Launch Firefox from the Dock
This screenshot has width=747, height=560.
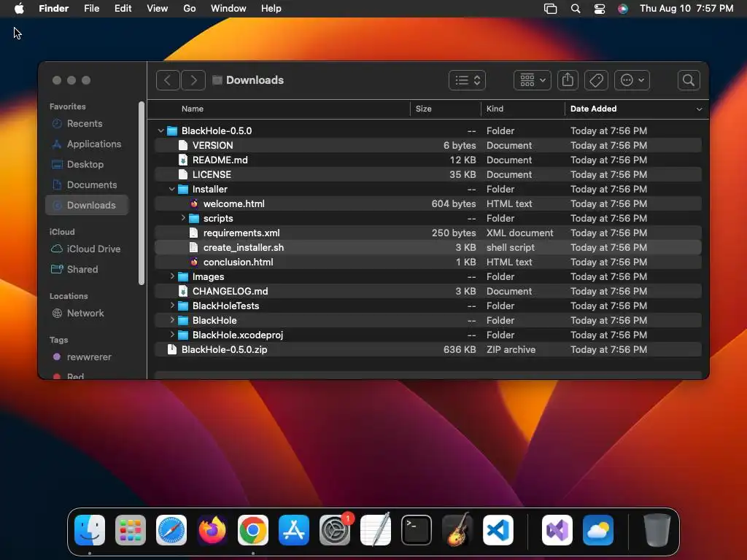212,530
